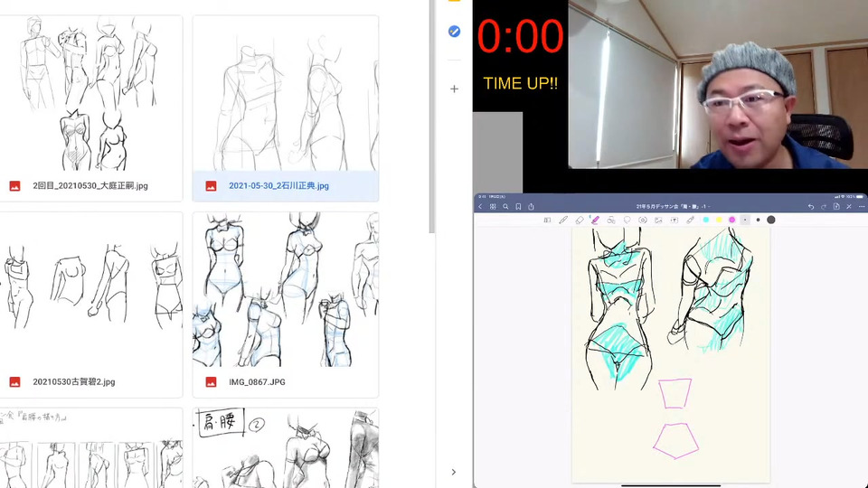Choose the smallest stroke thickness
Viewport: 868px width, 488px height.
point(745,220)
